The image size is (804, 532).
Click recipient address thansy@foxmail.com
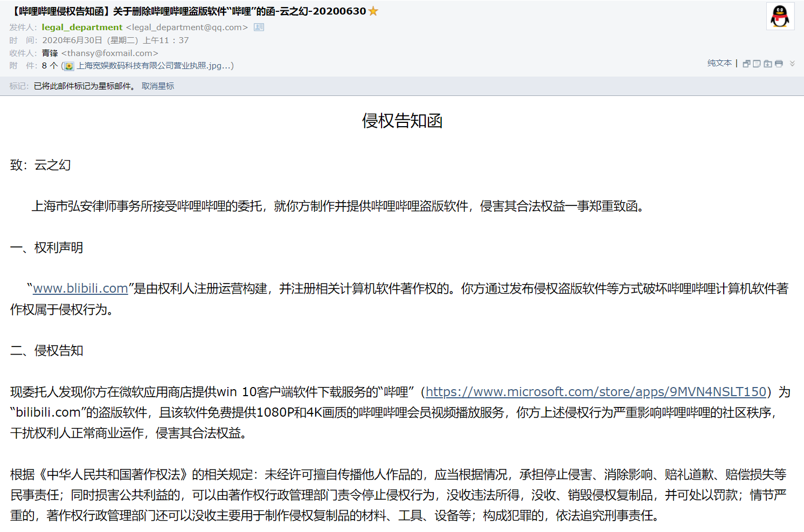click(x=110, y=53)
